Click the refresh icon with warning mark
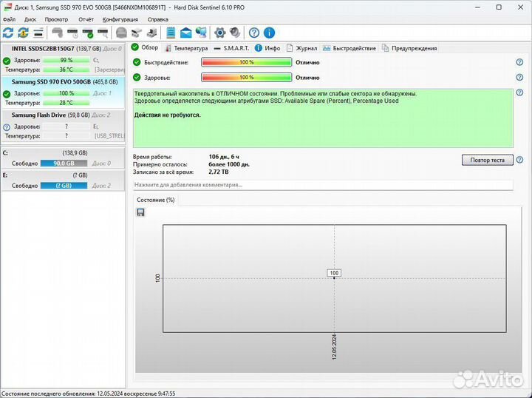This screenshot has height=398, width=532. 23,33
